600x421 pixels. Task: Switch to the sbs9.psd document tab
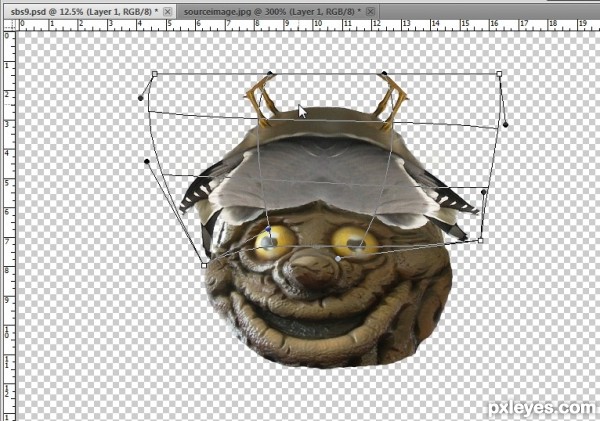(x=90, y=12)
